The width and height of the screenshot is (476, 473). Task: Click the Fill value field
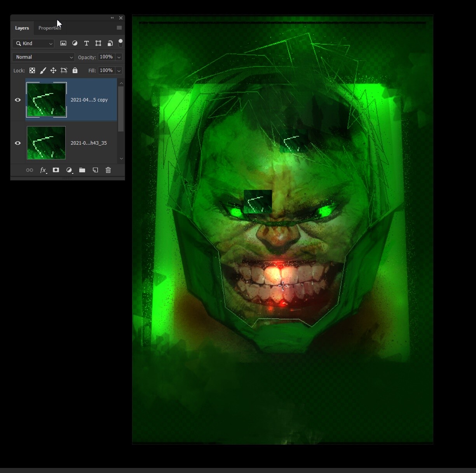click(x=106, y=70)
